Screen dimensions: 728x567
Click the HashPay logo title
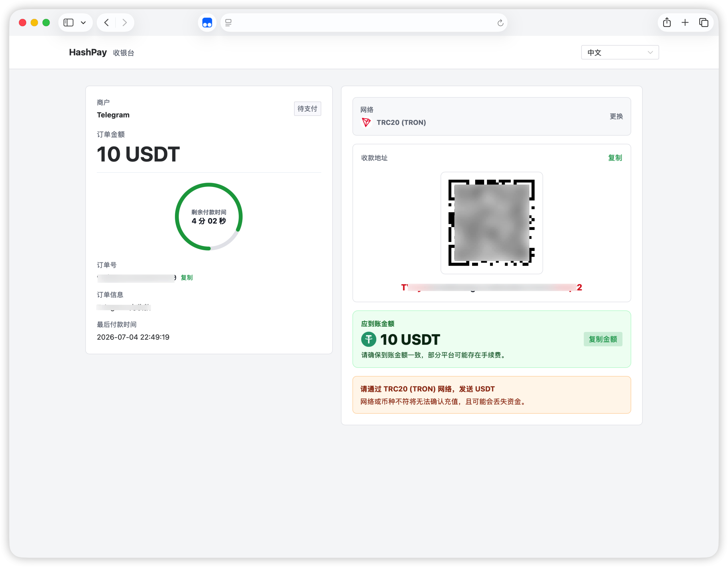tap(88, 52)
